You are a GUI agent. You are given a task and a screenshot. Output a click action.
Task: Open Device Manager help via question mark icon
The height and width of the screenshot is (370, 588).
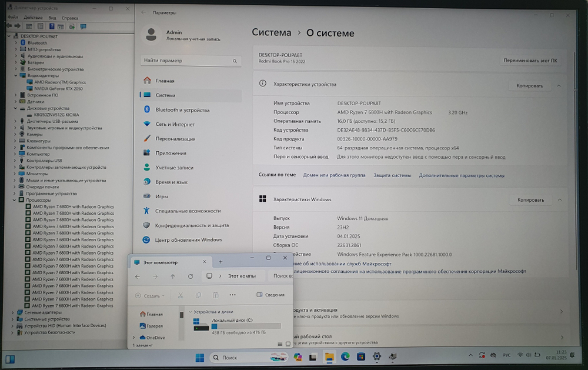[52, 26]
